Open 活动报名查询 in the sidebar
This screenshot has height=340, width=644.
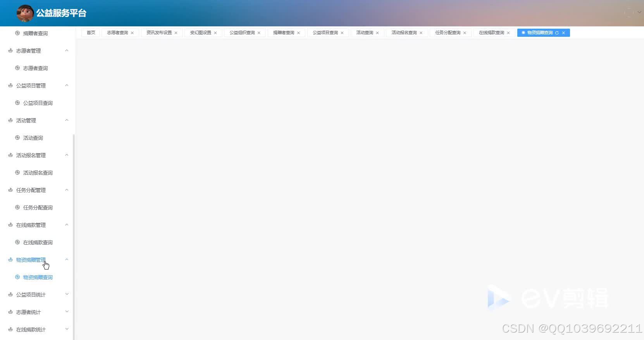point(38,173)
